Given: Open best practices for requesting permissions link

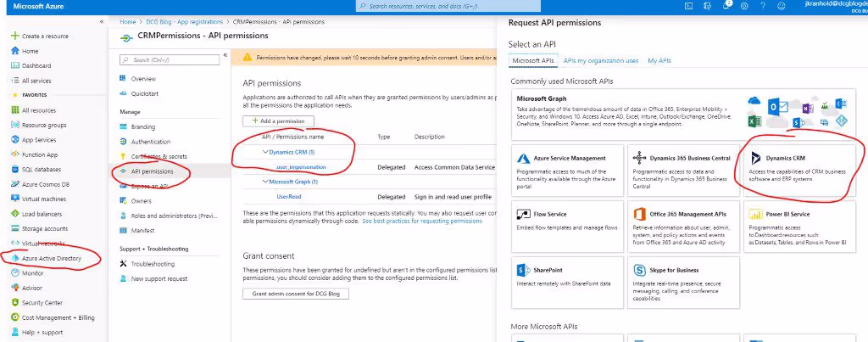Looking at the screenshot, I should [x=422, y=221].
